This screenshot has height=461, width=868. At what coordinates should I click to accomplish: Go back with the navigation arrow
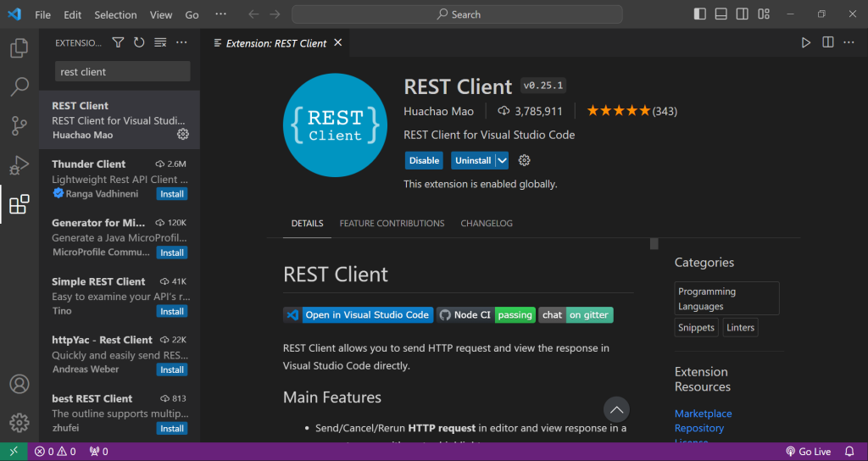coord(253,14)
